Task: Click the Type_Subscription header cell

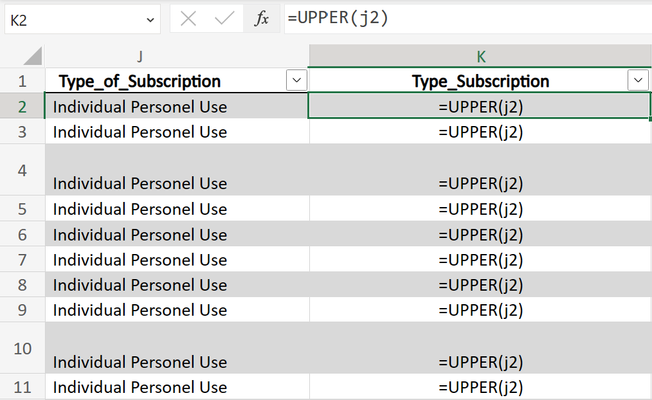Action: coord(480,81)
